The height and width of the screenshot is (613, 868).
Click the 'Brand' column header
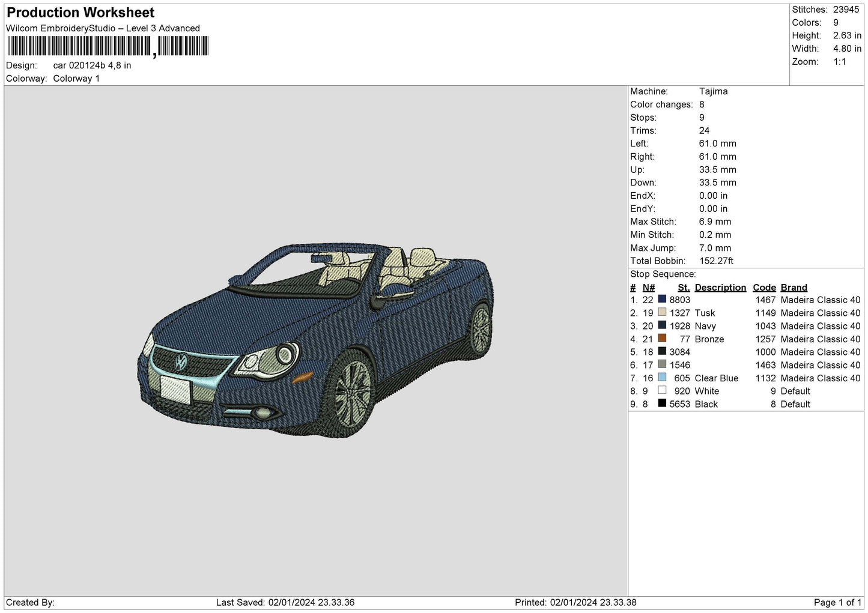[794, 288]
